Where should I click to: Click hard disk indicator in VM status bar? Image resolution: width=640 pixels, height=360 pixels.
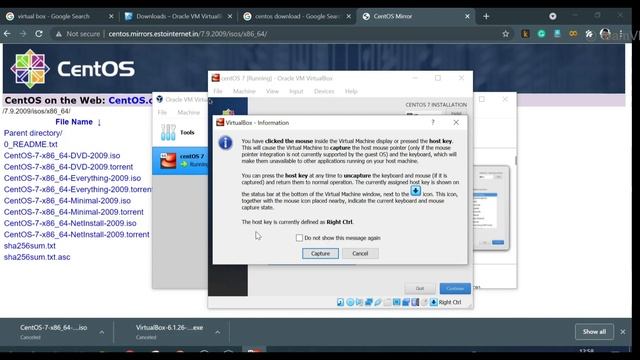(x=340, y=302)
